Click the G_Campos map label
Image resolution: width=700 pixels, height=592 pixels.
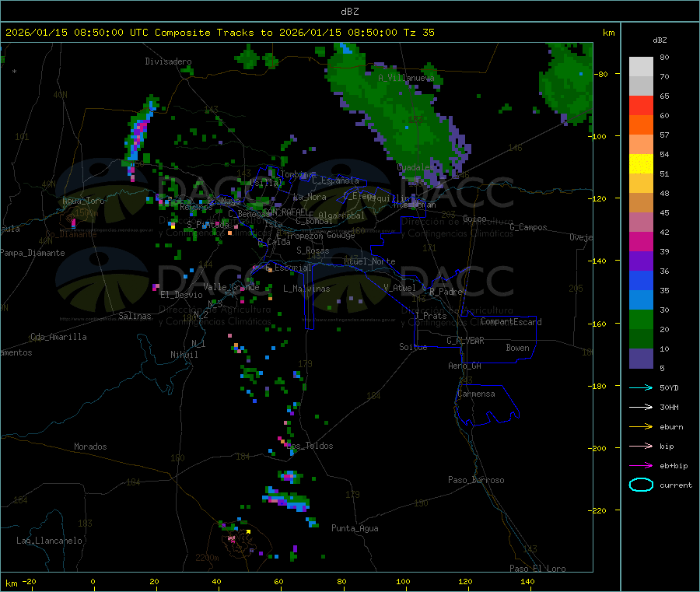528,227
